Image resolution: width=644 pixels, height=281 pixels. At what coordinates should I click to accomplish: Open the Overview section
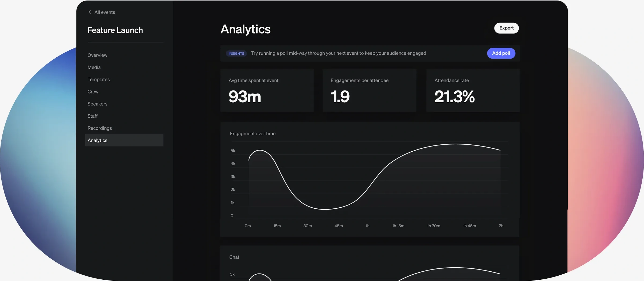point(97,55)
